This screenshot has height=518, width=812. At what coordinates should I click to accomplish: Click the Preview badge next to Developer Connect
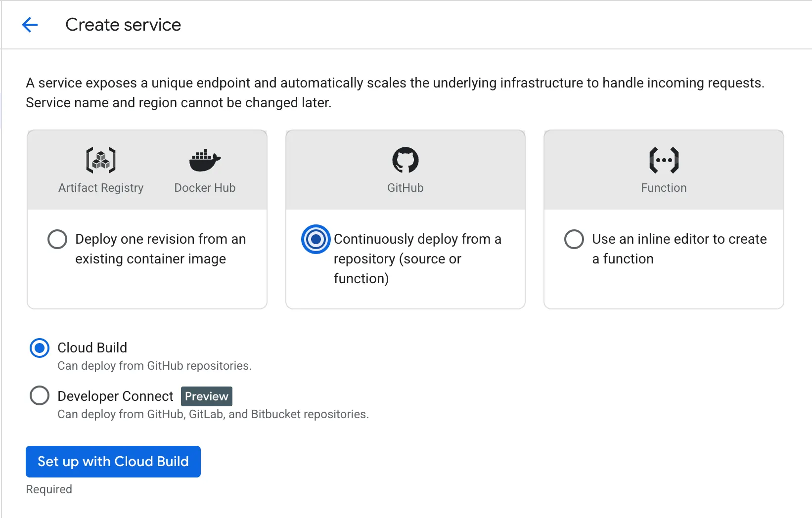point(206,396)
